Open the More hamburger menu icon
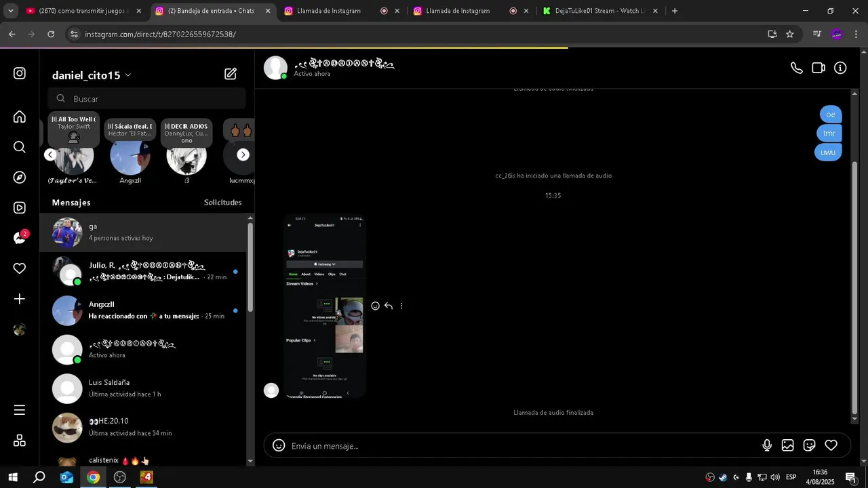Image resolution: width=868 pixels, height=488 pixels. coord(20,410)
